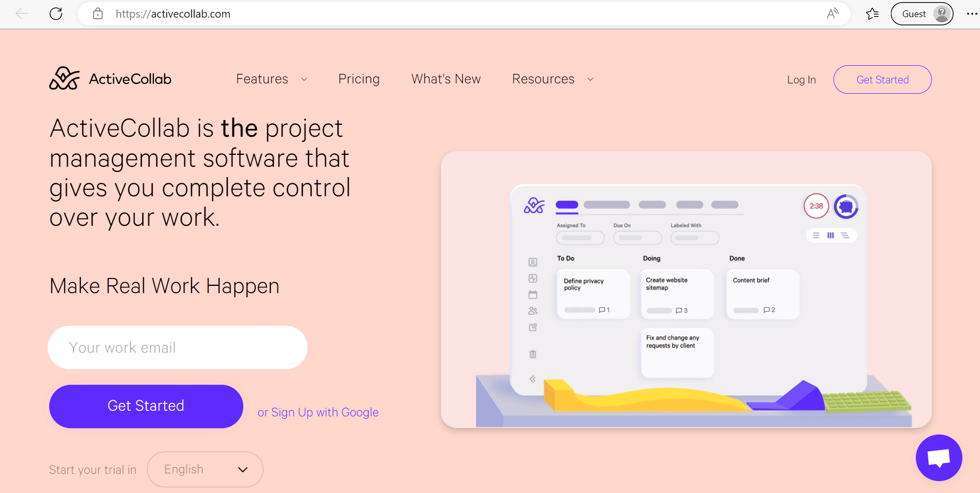Image resolution: width=980 pixels, height=493 pixels.
Task: Click outlined Get Started button in header
Action: pos(883,80)
